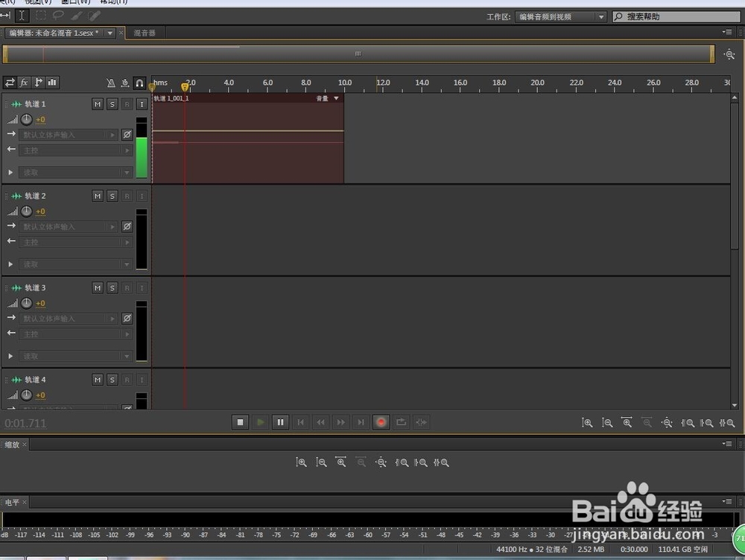Pause playback
Viewport: 745px width, 560px height.
(x=280, y=421)
